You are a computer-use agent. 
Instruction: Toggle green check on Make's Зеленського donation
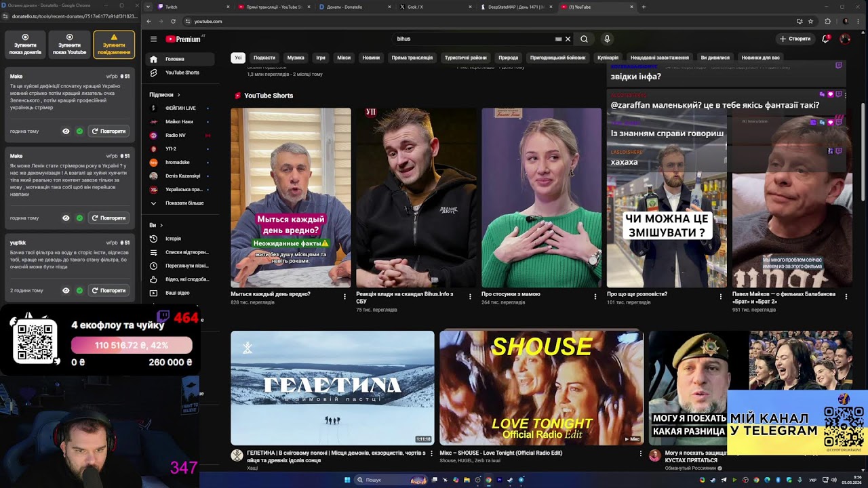[79, 131]
